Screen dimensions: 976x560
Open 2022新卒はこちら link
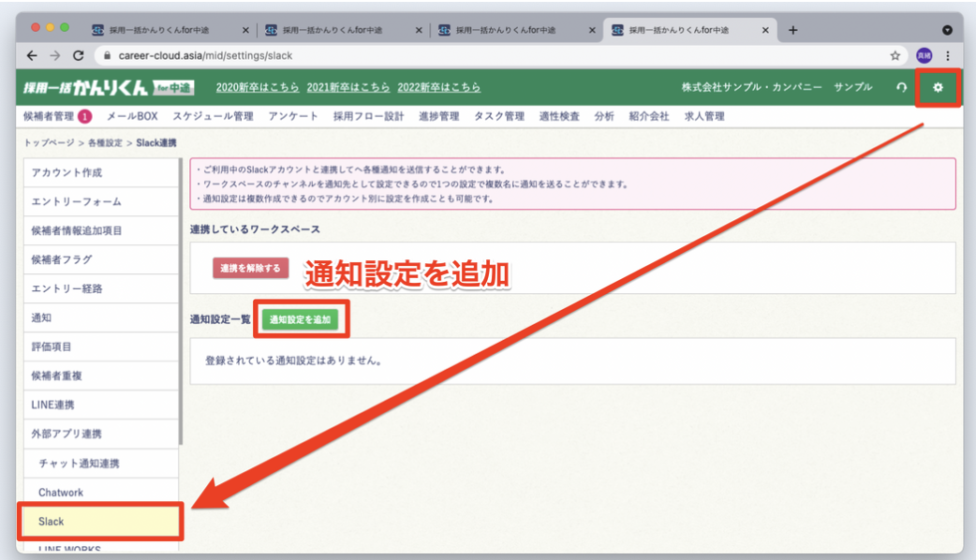(439, 87)
